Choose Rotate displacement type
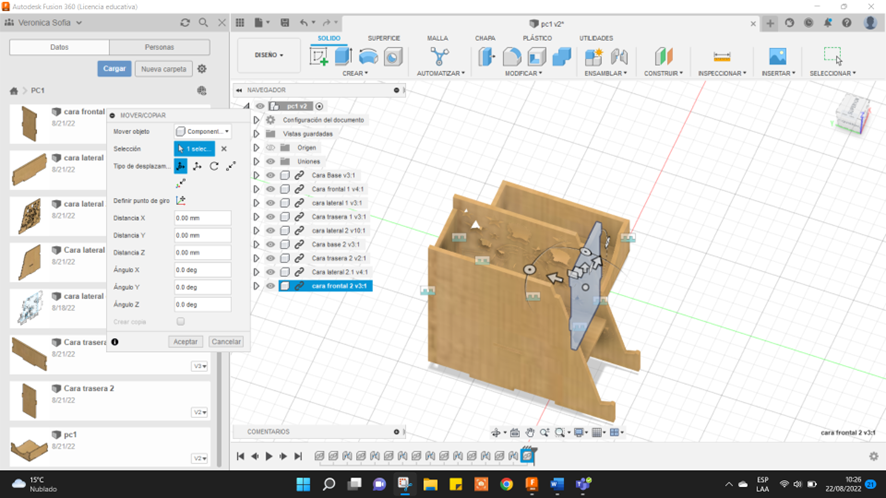886x498 pixels. coord(214,166)
